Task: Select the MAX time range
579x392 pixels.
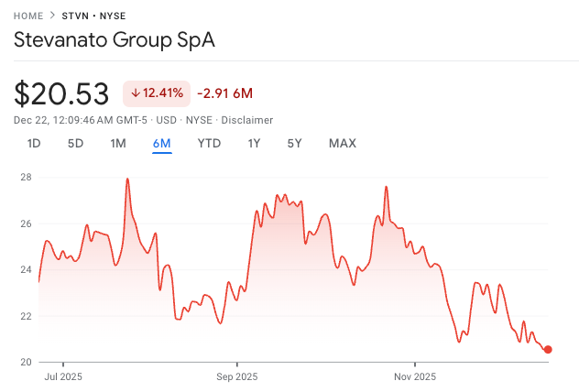Action: [343, 143]
